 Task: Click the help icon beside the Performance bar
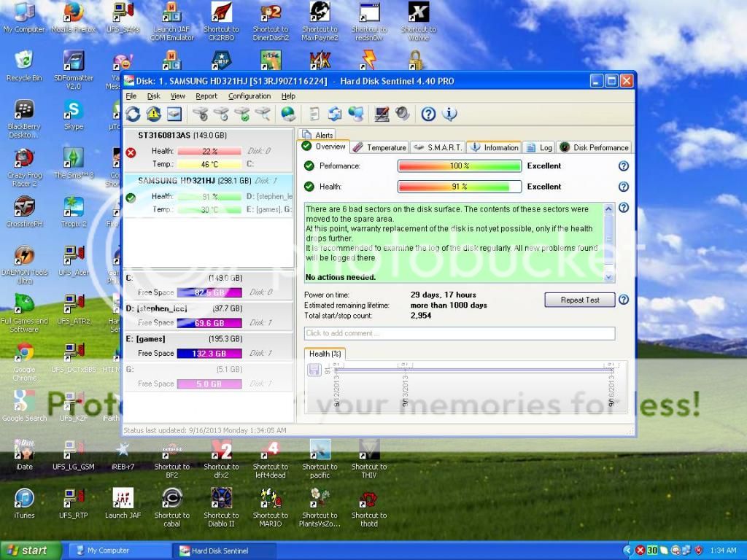624,166
